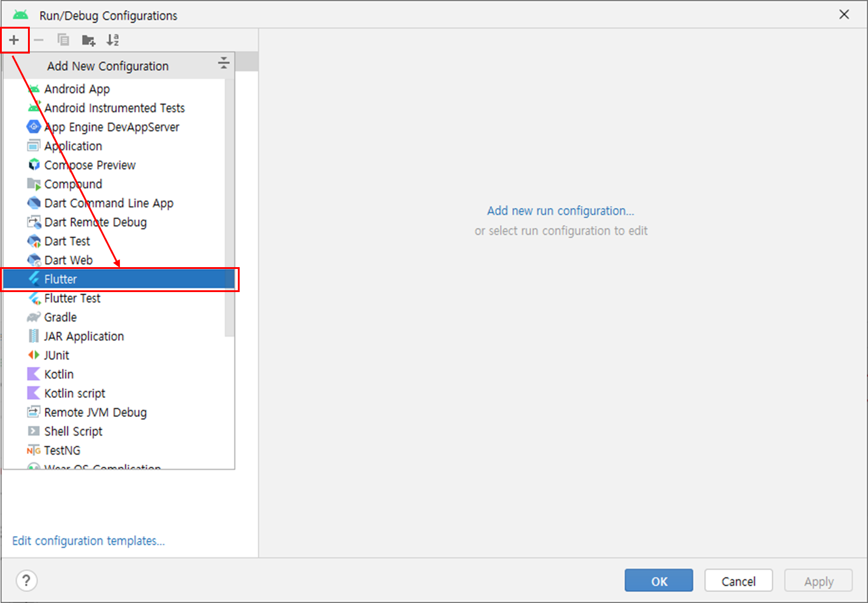
Task: Click the Dart Web icon
Action: [x=34, y=260]
